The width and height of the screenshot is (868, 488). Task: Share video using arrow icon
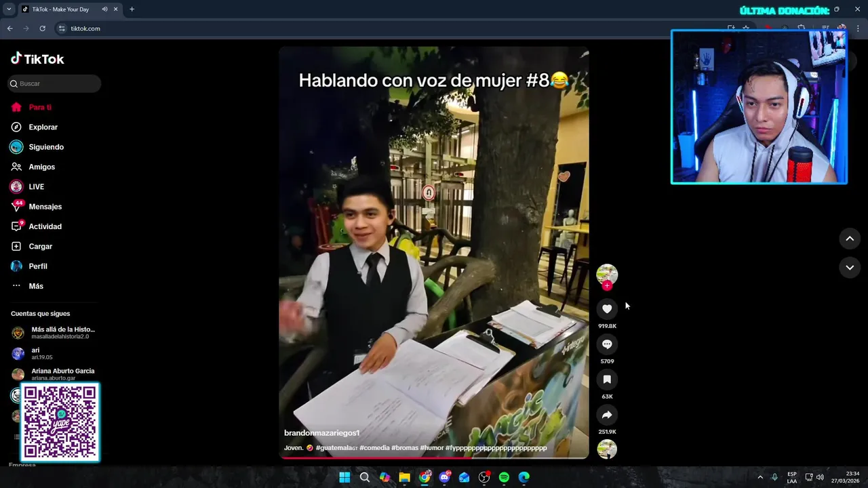pyautogui.click(x=607, y=415)
